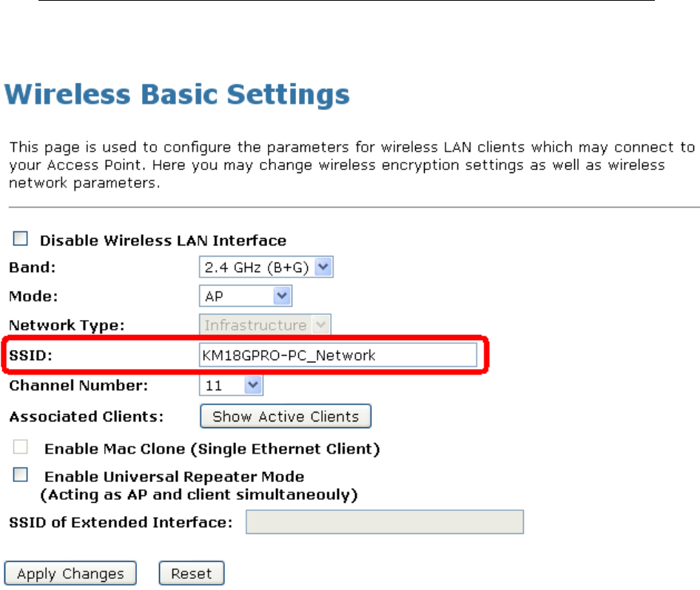Toggle the Enable Mac Clone checkbox
The width and height of the screenshot is (700, 590).
coord(21,448)
